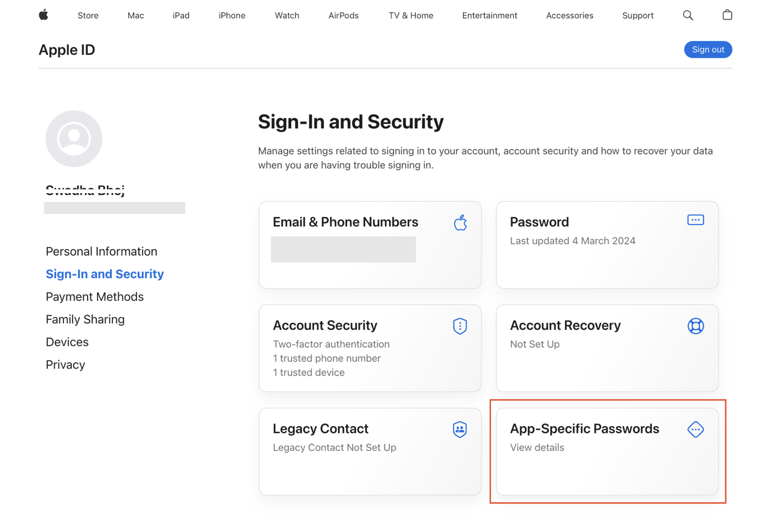Click the App-Specific Passwords diamond icon
Screen dimensions: 762x532
coord(695,429)
